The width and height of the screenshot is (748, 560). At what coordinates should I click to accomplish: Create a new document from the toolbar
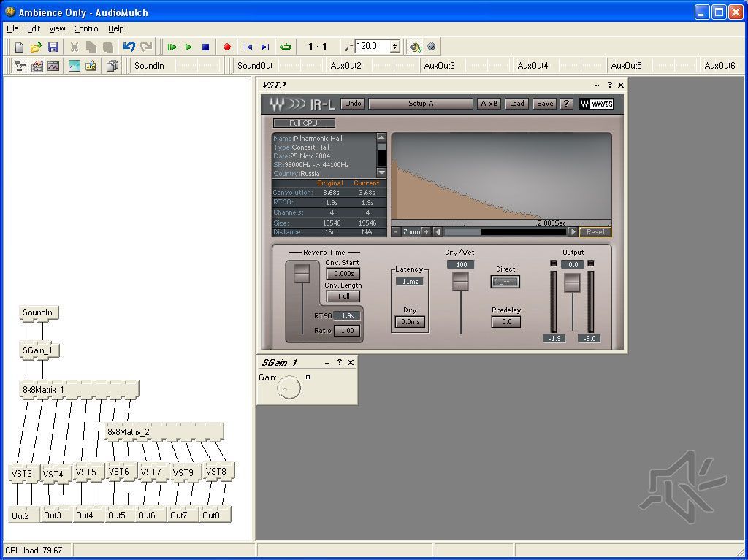pyautogui.click(x=19, y=47)
